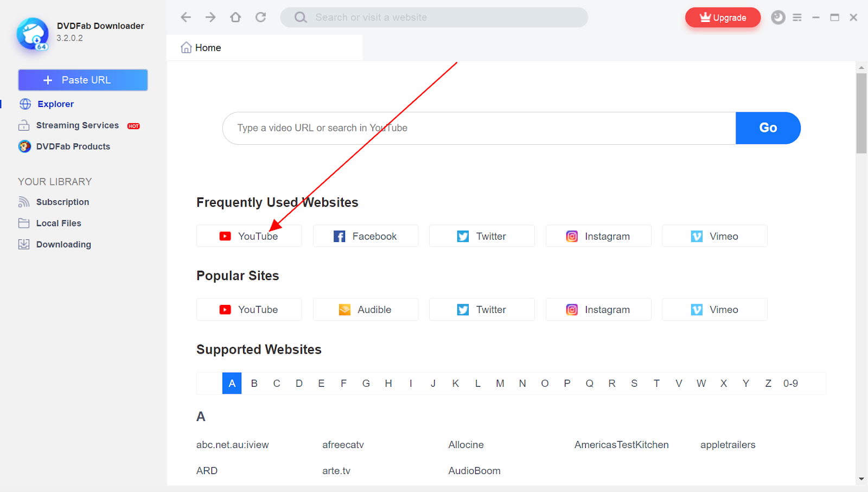Select the Home tab
The height and width of the screenshot is (492, 868).
(x=265, y=48)
